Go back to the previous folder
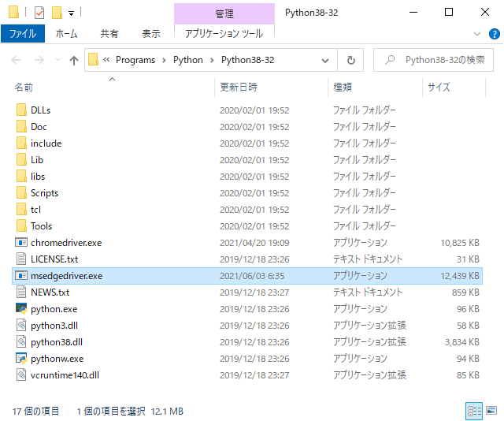 click(16, 60)
